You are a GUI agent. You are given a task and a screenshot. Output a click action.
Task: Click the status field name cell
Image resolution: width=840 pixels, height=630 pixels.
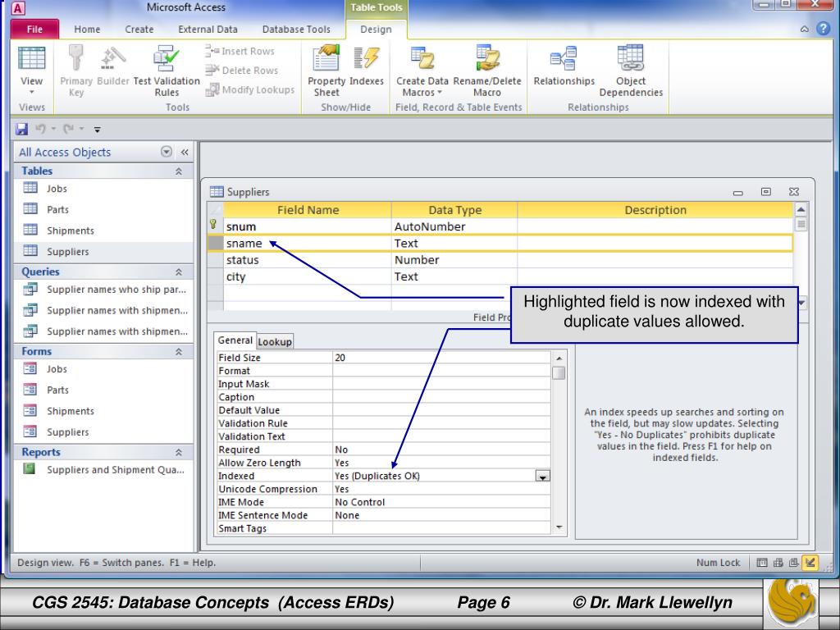(308, 260)
